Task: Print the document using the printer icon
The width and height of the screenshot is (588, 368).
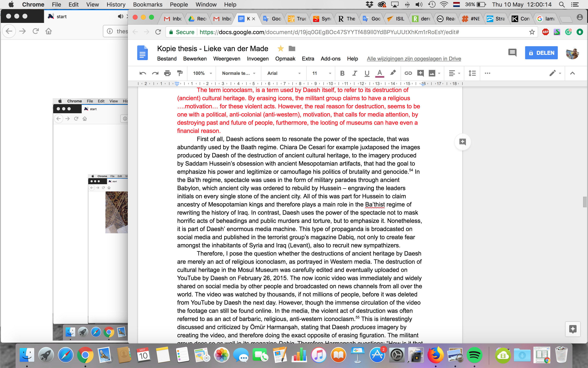Action: (167, 73)
